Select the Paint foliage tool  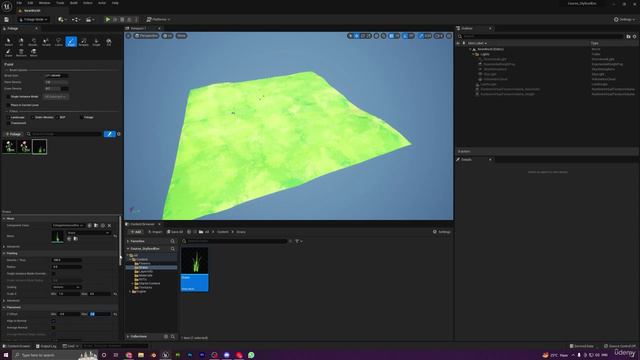tap(71, 42)
